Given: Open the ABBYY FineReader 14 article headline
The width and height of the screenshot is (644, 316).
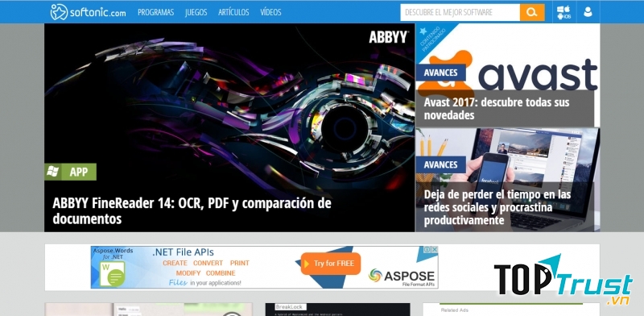Looking at the screenshot, I should coord(192,211).
